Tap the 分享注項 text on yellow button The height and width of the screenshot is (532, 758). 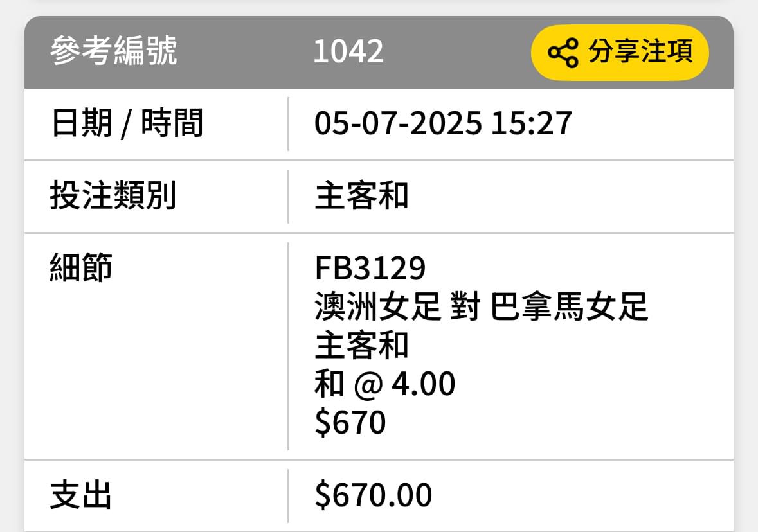pyautogui.click(x=640, y=51)
